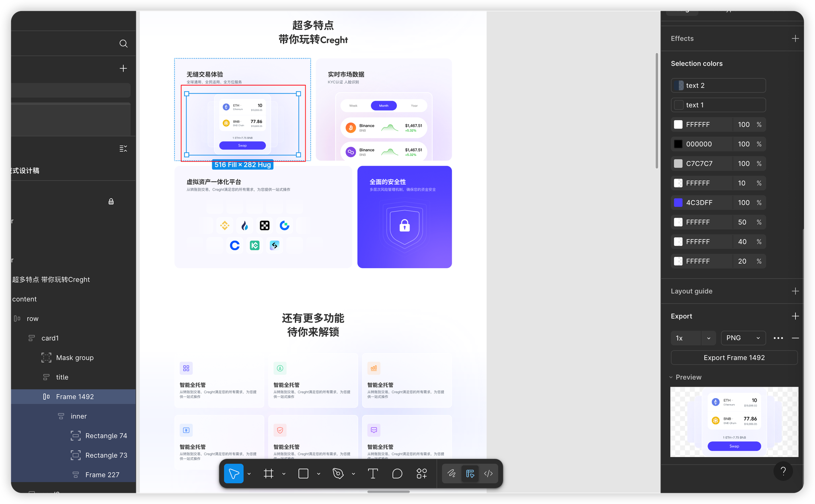Click the 全面的安全性 card heading

[388, 182]
